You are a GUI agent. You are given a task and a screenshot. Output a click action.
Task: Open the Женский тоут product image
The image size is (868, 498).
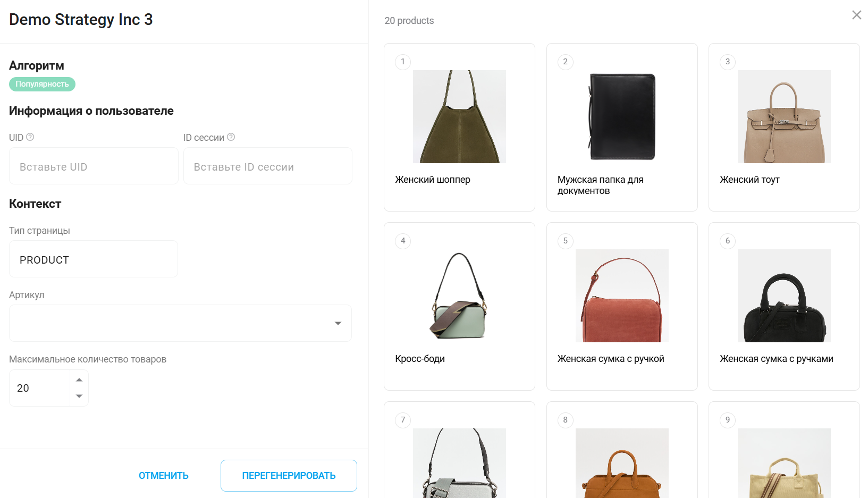click(x=784, y=117)
